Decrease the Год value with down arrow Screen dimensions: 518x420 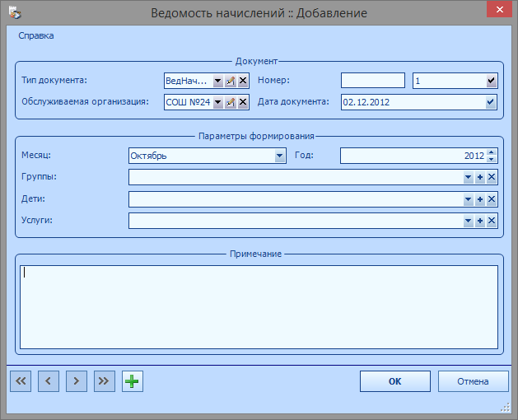(x=492, y=159)
